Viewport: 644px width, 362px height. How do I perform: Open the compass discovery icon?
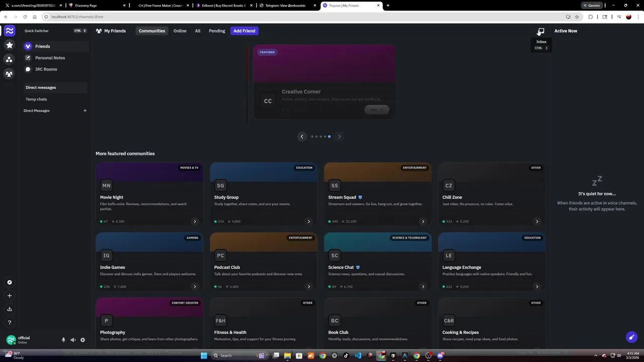(9, 282)
